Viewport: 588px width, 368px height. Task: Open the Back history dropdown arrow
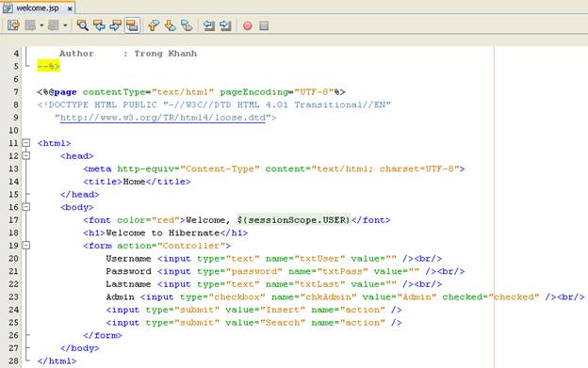[x=41, y=25]
